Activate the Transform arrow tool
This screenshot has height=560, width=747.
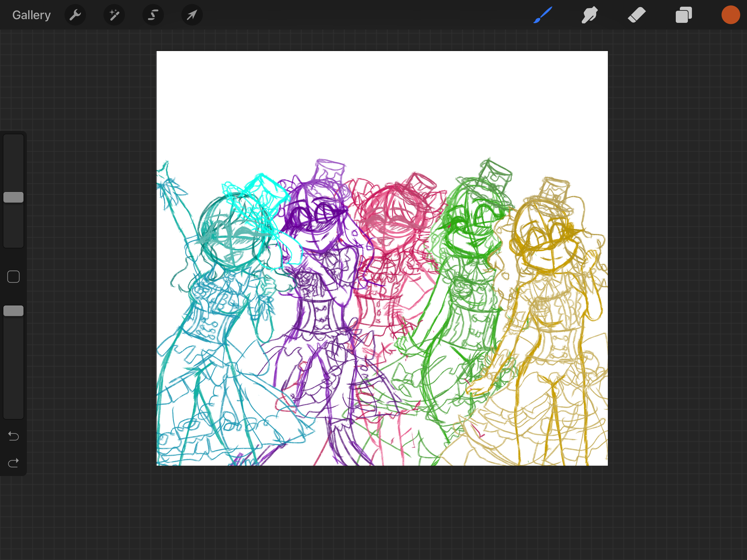[192, 15]
